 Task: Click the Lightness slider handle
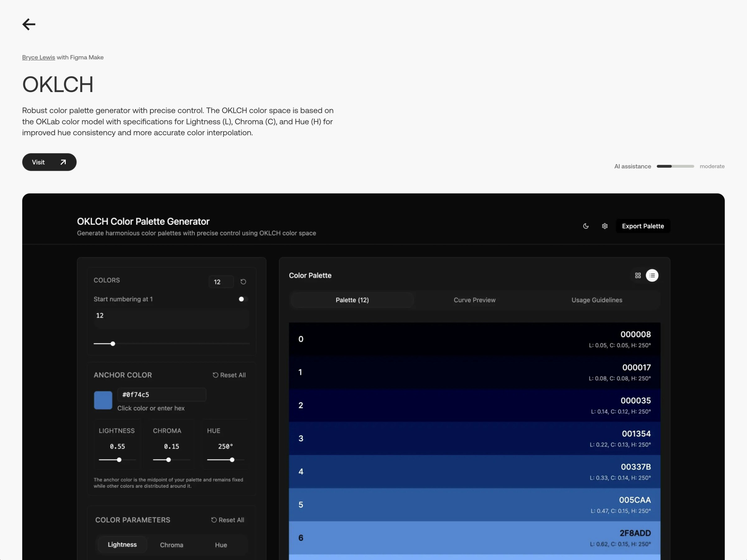click(x=119, y=460)
